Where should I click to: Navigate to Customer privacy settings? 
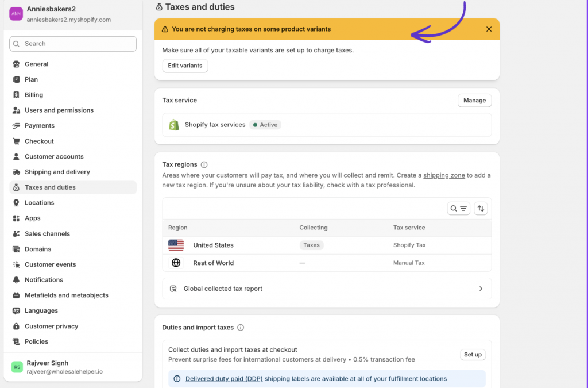coord(73,326)
